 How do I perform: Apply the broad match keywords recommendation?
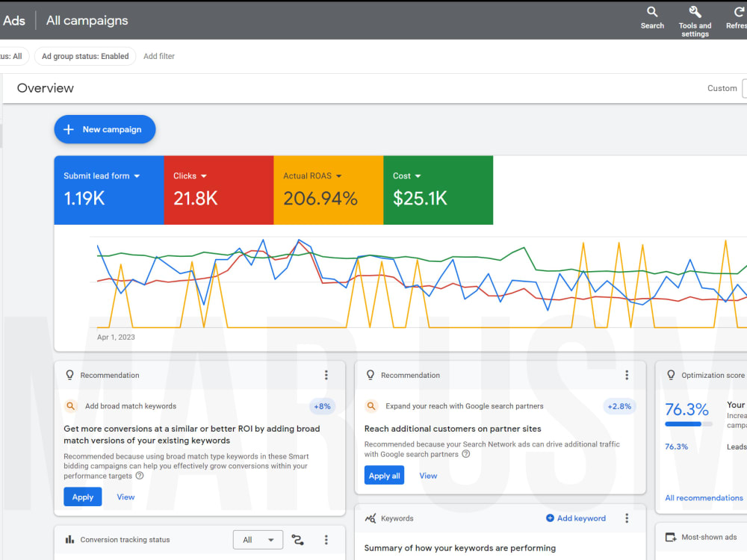(82, 497)
